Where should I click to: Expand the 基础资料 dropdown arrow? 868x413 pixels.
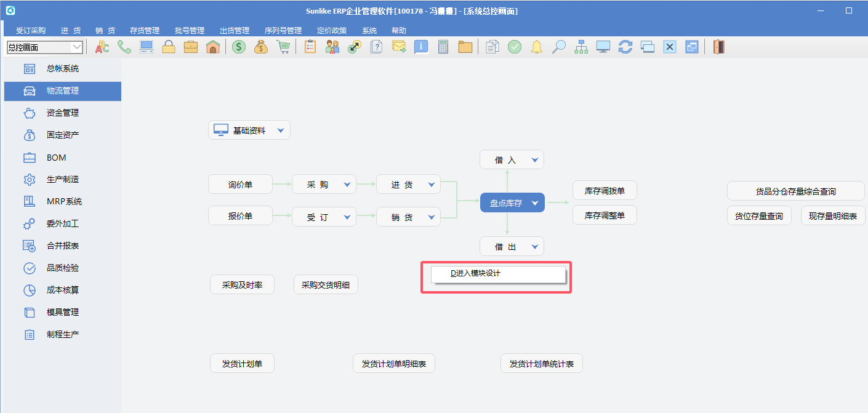click(x=281, y=130)
